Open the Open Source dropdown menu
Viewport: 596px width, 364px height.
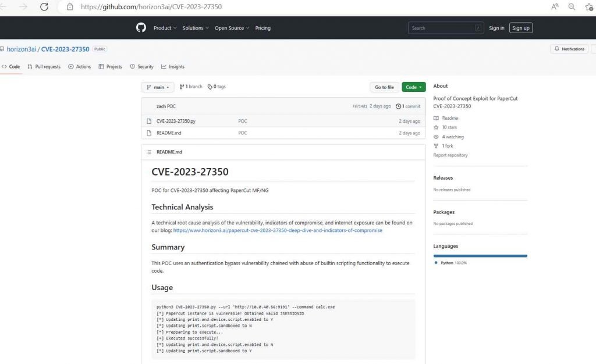232,28
